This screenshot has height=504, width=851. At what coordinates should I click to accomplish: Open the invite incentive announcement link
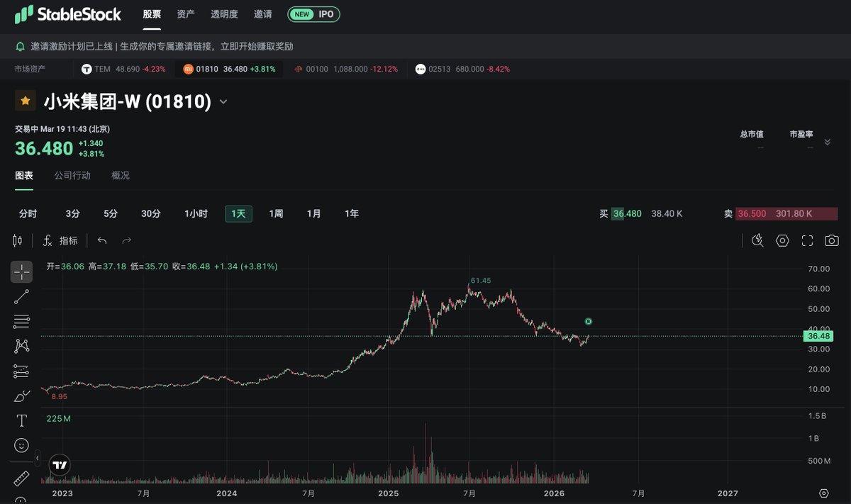tap(162, 46)
